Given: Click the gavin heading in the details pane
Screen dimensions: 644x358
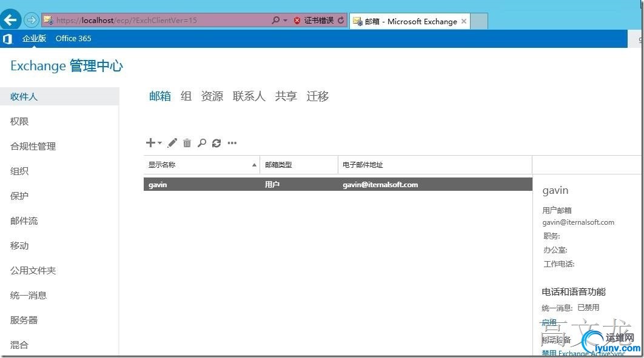Looking at the screenshot, I should pos(555,190).
